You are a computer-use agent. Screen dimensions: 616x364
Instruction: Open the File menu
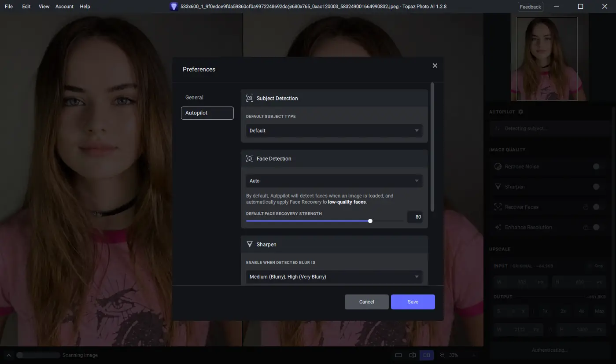(x=9, y=7)
